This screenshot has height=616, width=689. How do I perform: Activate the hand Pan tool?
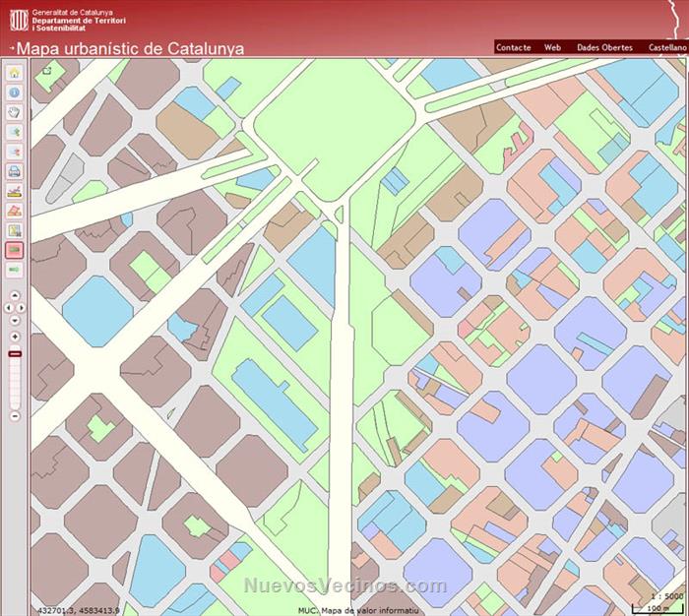15,112
